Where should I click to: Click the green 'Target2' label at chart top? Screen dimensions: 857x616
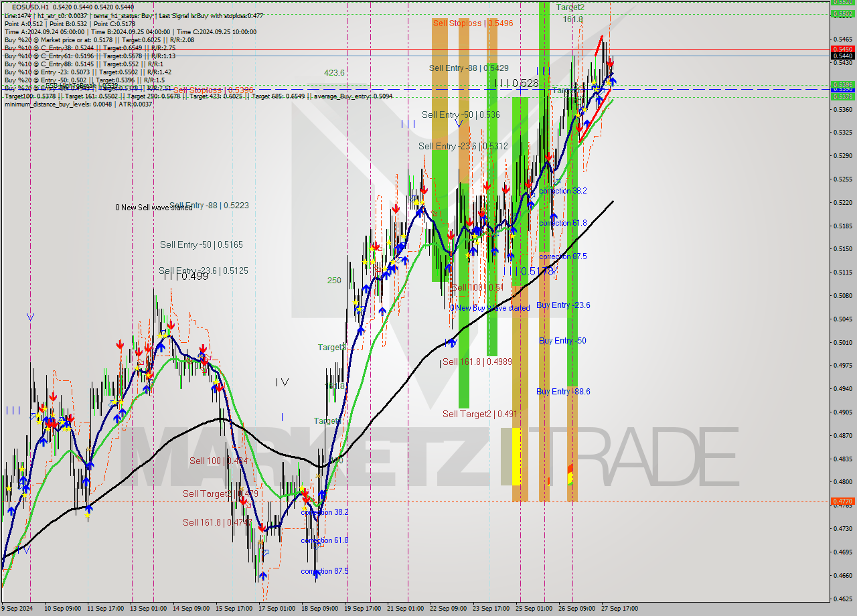click(x=570, y=7)
